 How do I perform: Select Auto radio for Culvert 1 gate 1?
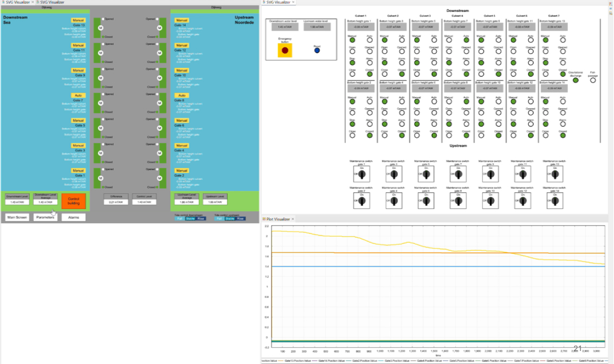pyautogui.click(x=369, y=40)
